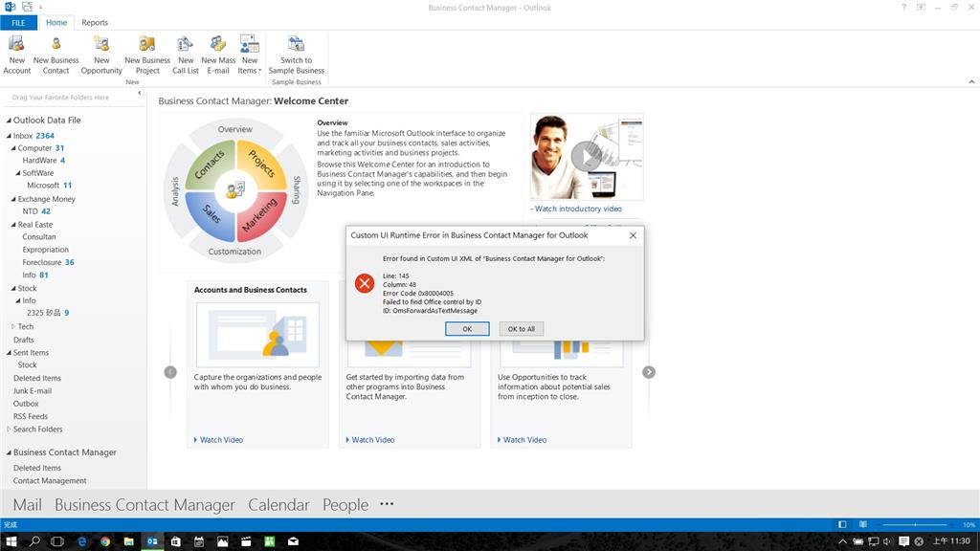This screenshot has height=551, width=980.
Task: Open Ribbon Display Options in title bar
Action: [x=921, y=7]
